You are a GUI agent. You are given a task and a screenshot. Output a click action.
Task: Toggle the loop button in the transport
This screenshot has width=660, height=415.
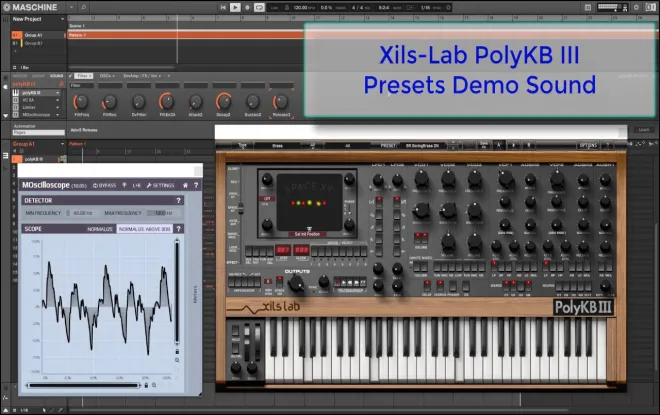(x=259, y=7)
